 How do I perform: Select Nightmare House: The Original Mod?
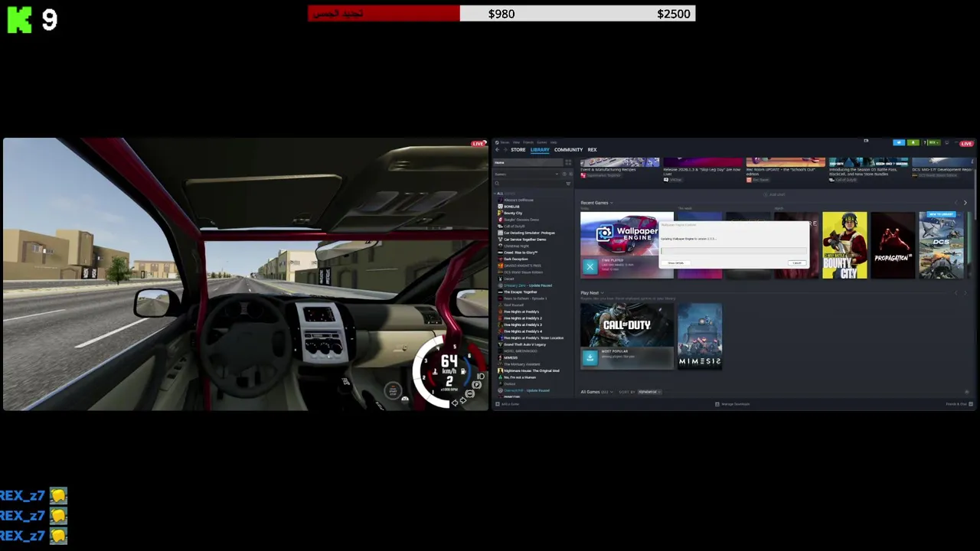pyautogui.click(x=531, y=370)
